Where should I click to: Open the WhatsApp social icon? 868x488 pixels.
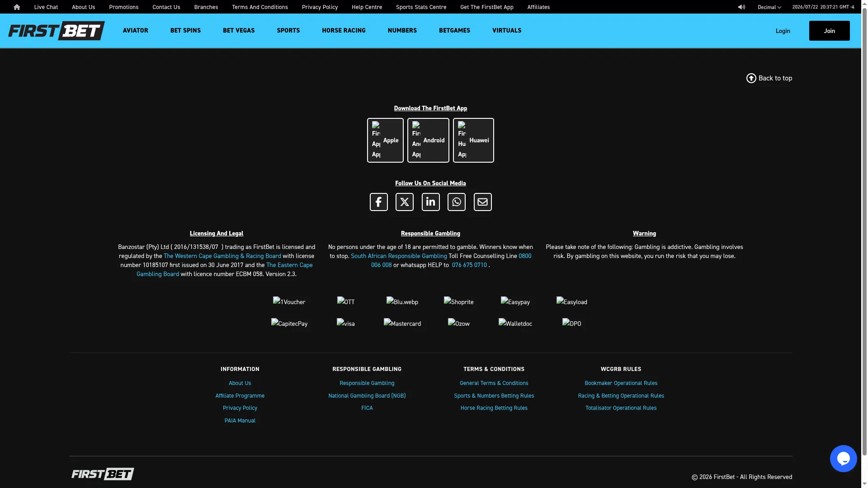click(x=457, y=202)
